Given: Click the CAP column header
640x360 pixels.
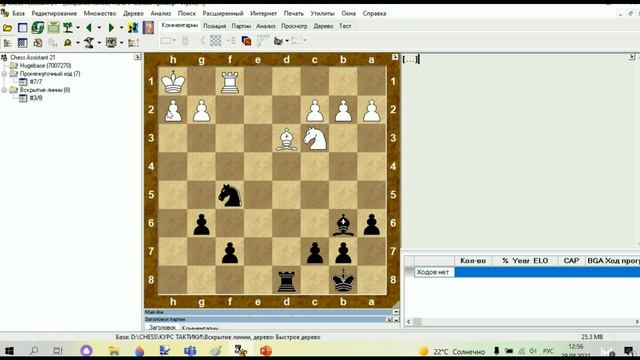Looking at the screenshot, I should (x=571, y=261).
